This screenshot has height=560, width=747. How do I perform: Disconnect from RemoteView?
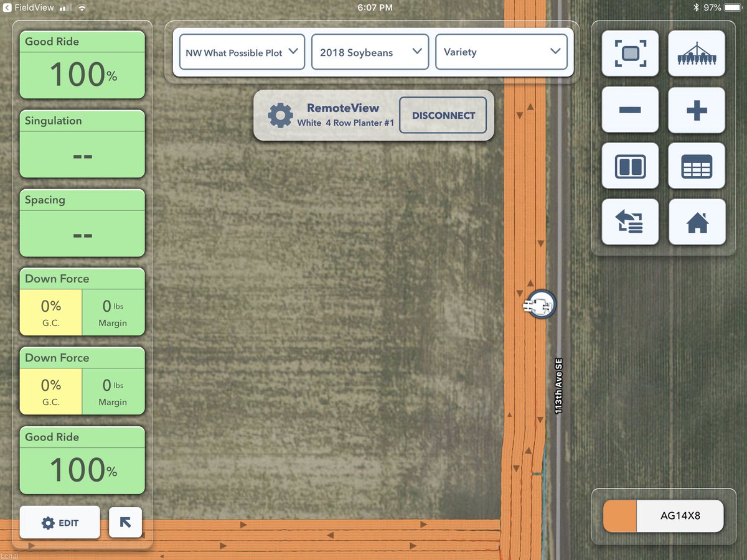point(443,115)
